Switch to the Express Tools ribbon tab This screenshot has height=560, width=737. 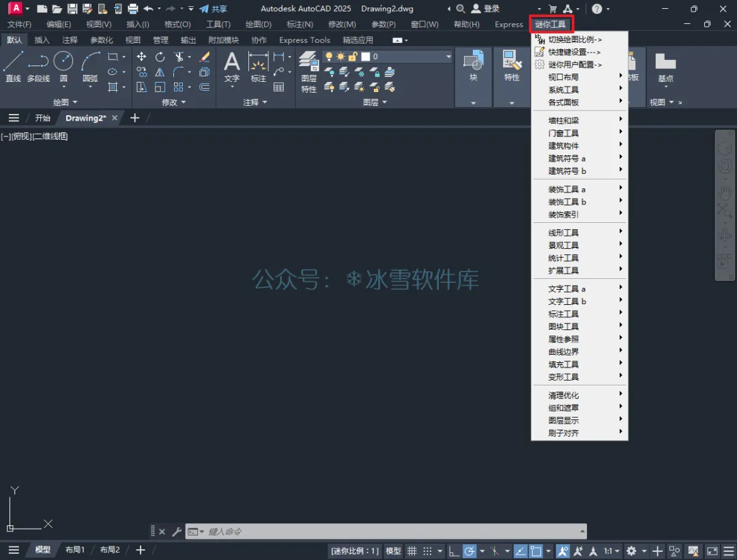coord(304,40)
